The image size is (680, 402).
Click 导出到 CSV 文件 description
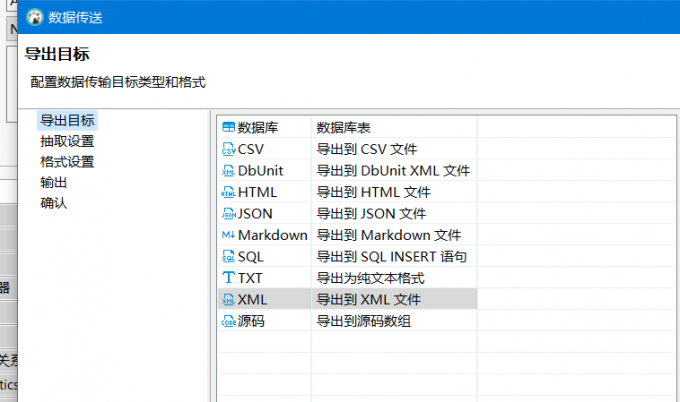(366, 149)
